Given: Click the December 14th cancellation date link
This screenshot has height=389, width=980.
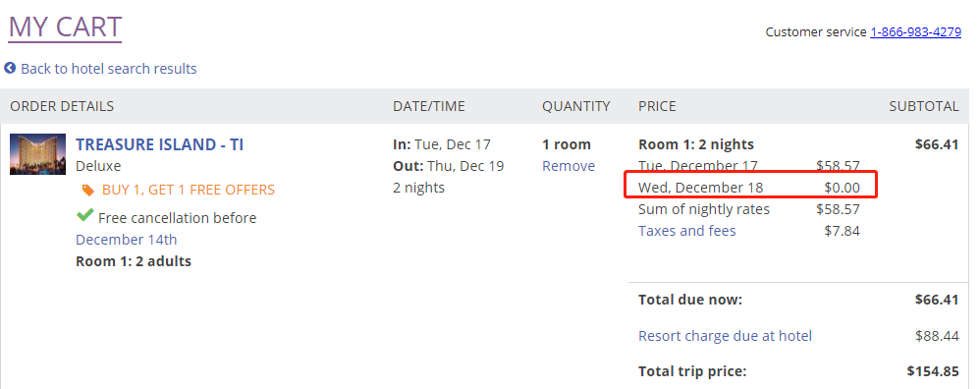Looking at the screenshot, I should [x=127, y=240].
